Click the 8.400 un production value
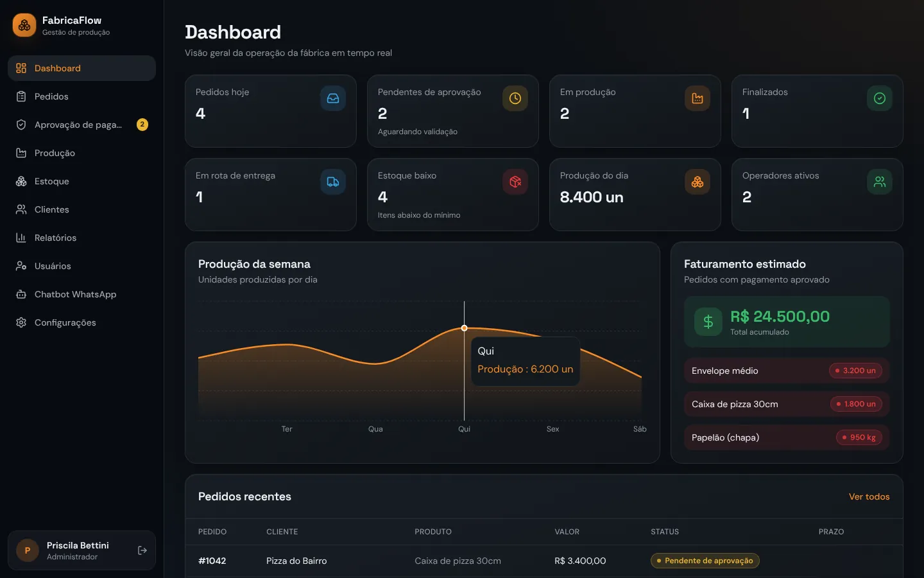This screenshot has width=924, height=578. coord(592,197)
